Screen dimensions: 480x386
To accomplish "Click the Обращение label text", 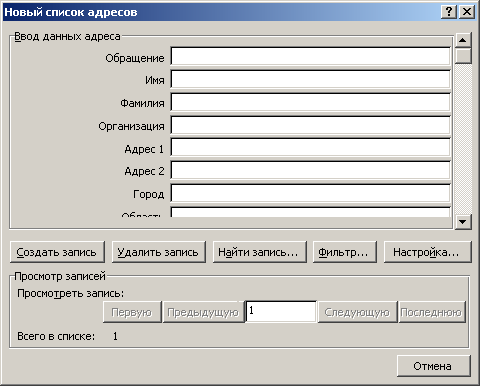I will 135,58.
